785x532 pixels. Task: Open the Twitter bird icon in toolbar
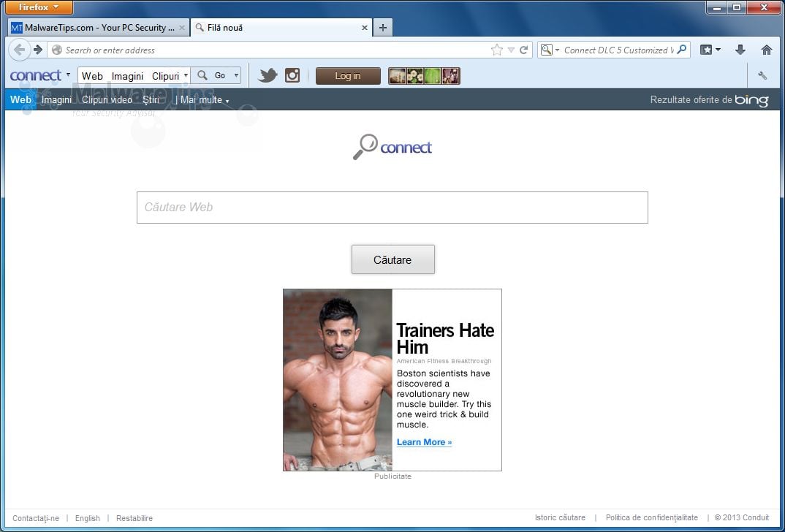pyautogui.click(x=268, y=75)
